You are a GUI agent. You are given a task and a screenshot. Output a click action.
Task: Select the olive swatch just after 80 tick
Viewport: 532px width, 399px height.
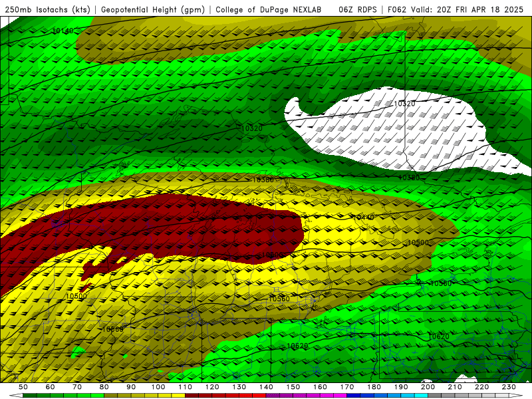tap(111, 396)
